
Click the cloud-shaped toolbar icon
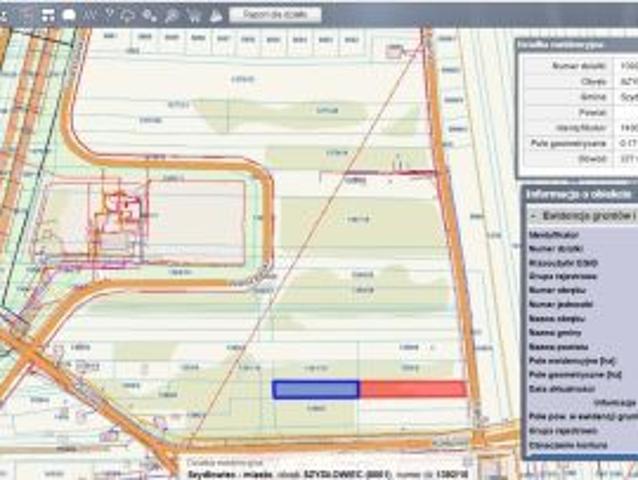coord(128,15)
